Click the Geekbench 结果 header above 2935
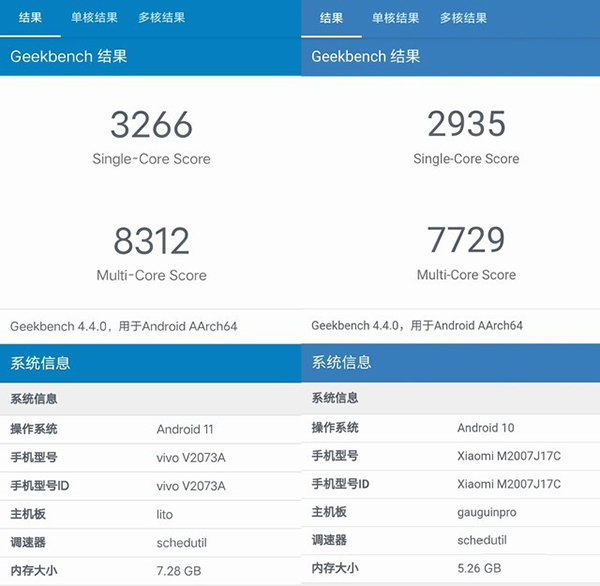The image size is (600, 586). click(450, 56)
